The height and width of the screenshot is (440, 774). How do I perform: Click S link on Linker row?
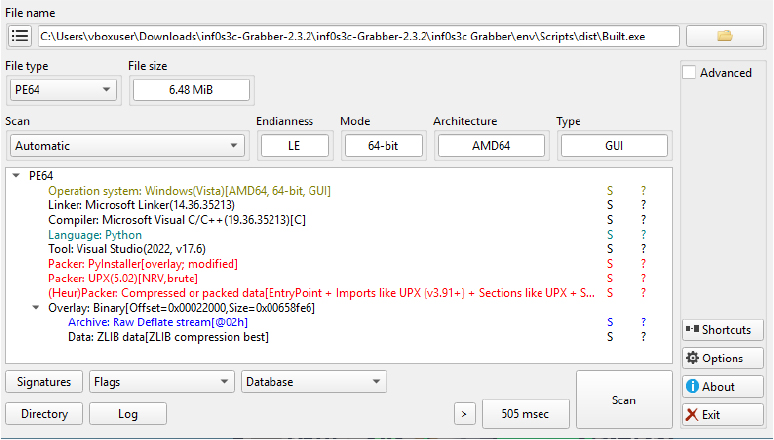click(x=610, y=205)
